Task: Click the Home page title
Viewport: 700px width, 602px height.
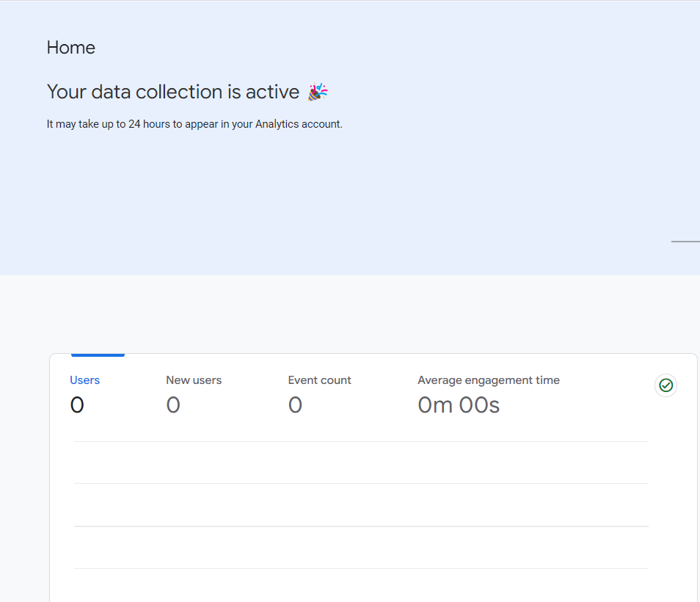Action: 71,48
